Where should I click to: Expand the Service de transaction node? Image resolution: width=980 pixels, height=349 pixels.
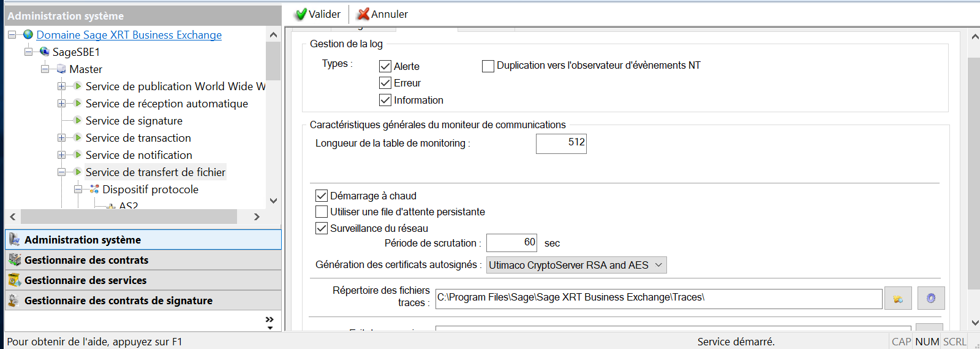click(x=61, y=138)
